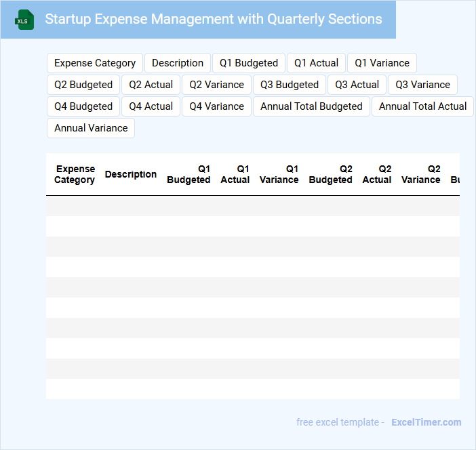Click the green XLS file icon
This screenshot has width=476, height=450.
(25, 20)
